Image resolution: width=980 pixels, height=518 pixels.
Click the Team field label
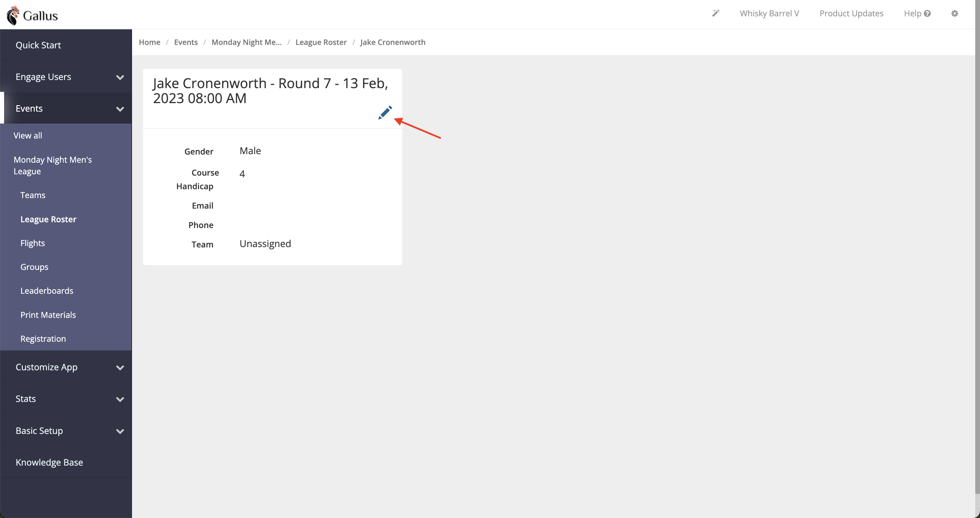click(202, 244)
